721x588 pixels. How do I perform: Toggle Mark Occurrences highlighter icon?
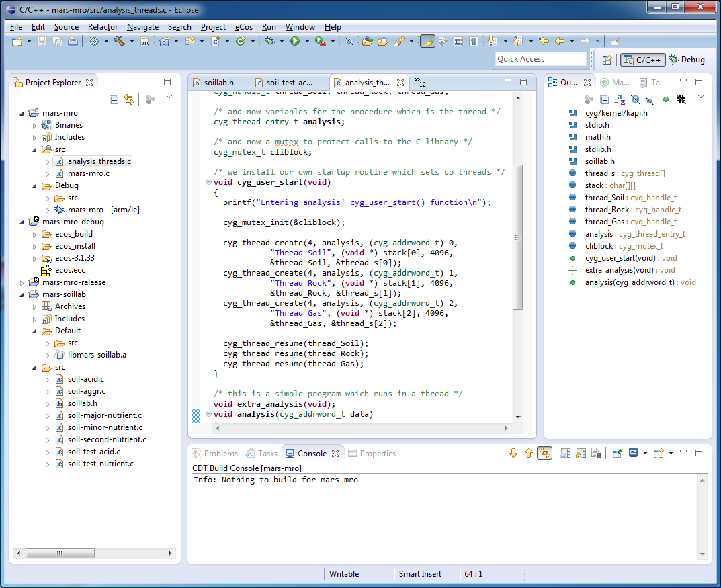[x=428, y=41]
